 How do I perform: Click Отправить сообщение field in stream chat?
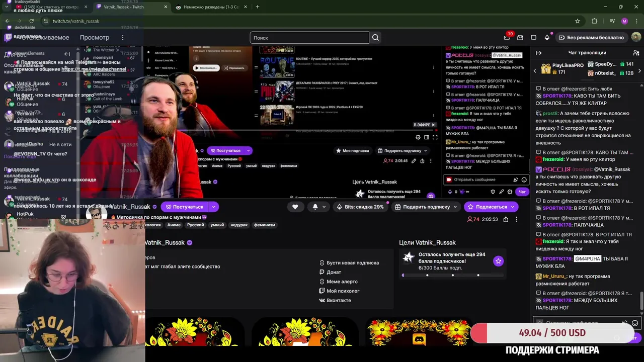click(486, 179)
